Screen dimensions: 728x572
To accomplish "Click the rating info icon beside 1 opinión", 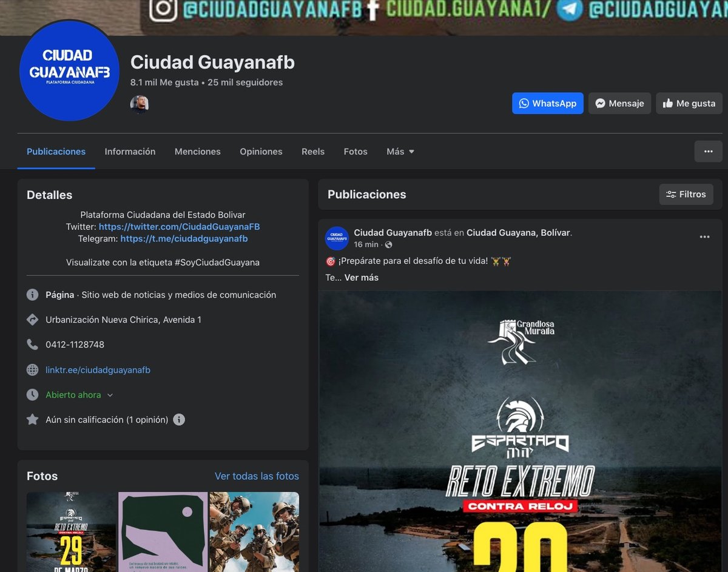I will click(179, 420).
